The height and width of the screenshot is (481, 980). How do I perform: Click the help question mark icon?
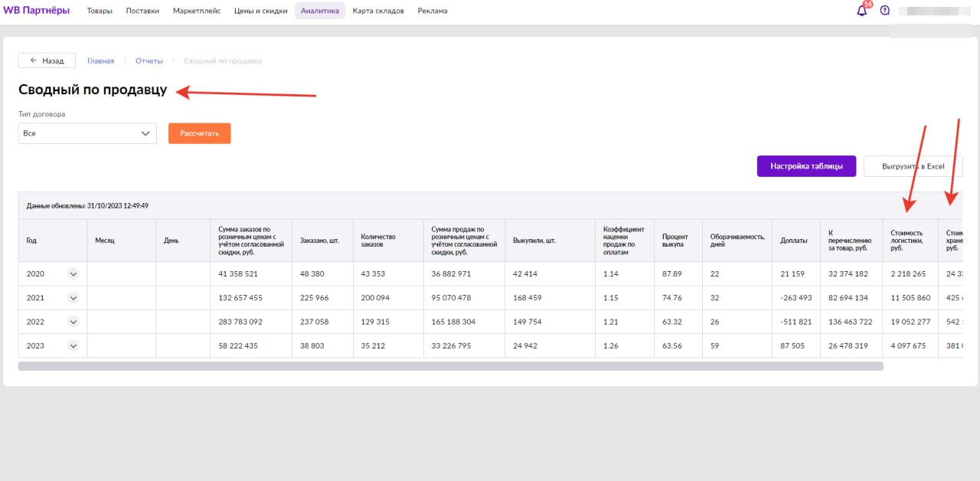pos(885,11)
